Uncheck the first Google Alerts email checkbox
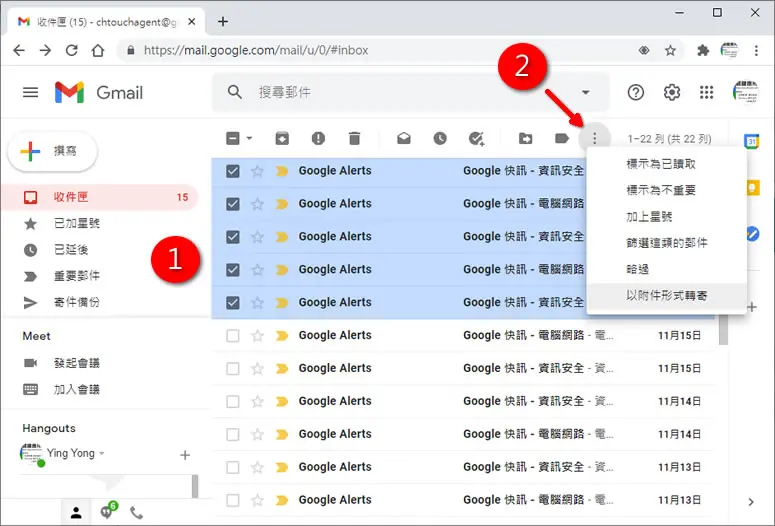The height and width of the screenshot is (526, 775). point(233,171)
